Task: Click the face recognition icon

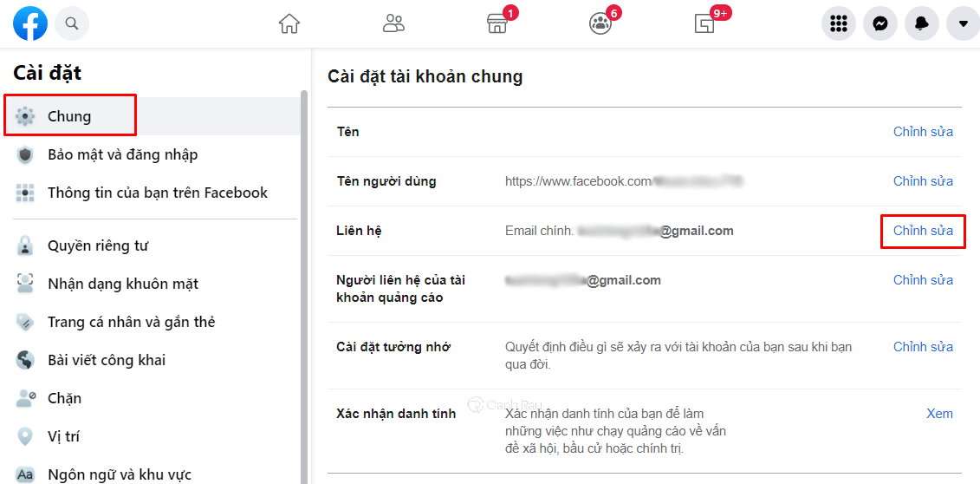Action: tap(25, 284)
